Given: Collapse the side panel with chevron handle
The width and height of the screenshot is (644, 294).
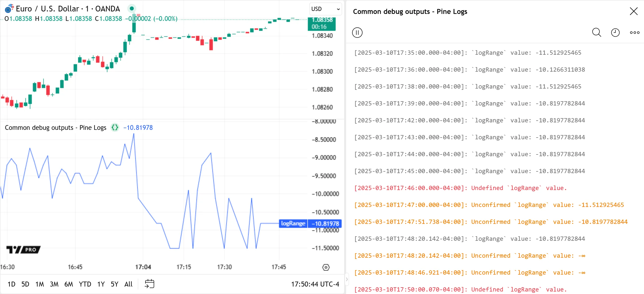Looking at the screenshot, I should click(347, 279).
